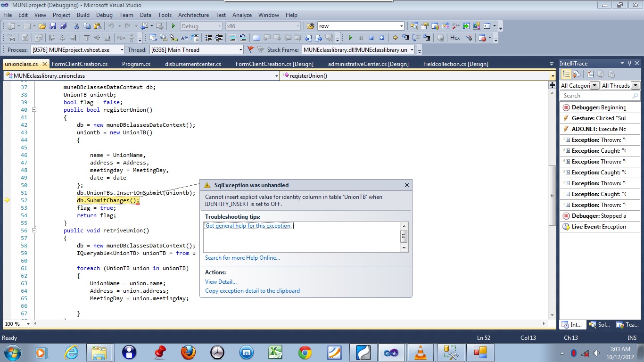644x362 pixels.
Task: Open the MUNEclasslibrary.unionclass types dropdown
Action: tap(141, 75)
